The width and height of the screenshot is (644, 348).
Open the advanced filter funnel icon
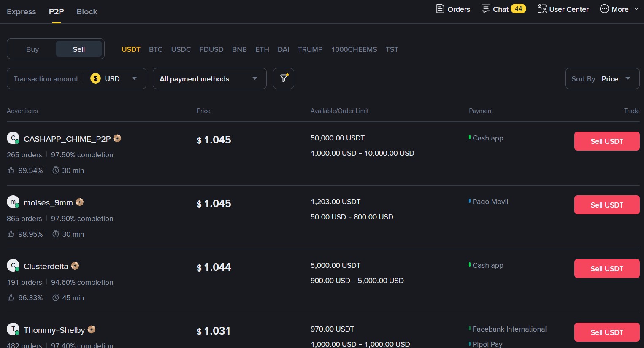pos(284,78)
